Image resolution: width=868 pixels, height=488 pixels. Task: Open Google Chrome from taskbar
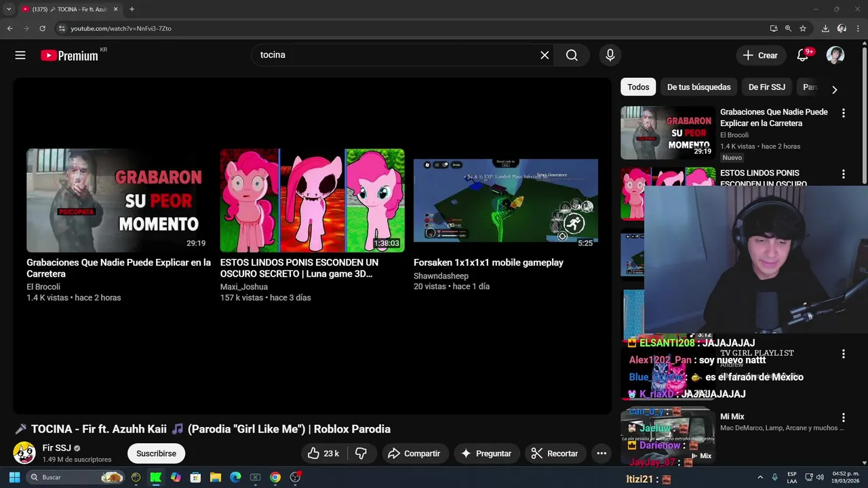click(275, 477)
